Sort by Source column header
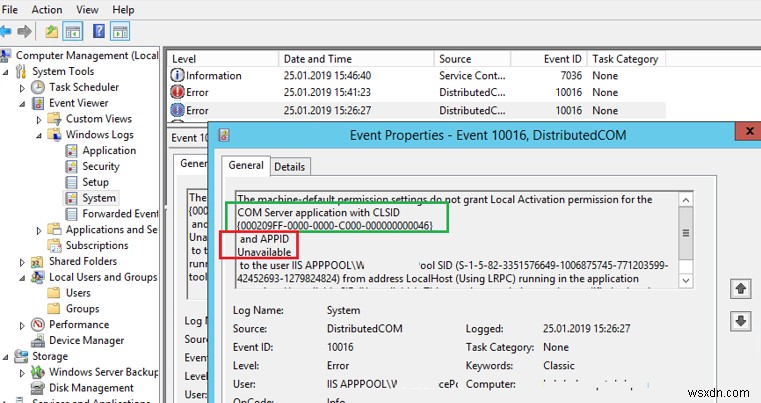 click(x=472, y=59)
